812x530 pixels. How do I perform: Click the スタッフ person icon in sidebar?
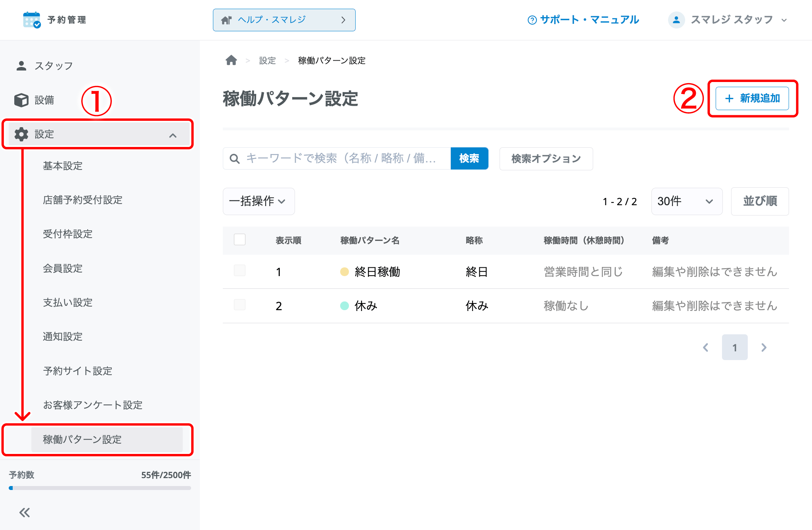coord(21,66)
